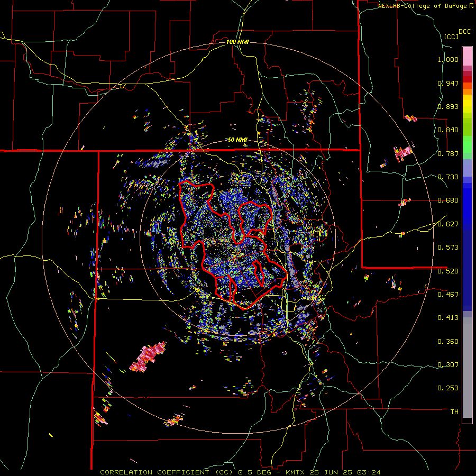This screenshot has height=476, width=476.
Task: Click the 50 NMI range ring label
Action: pyautogui.click(x=237, y=140)
